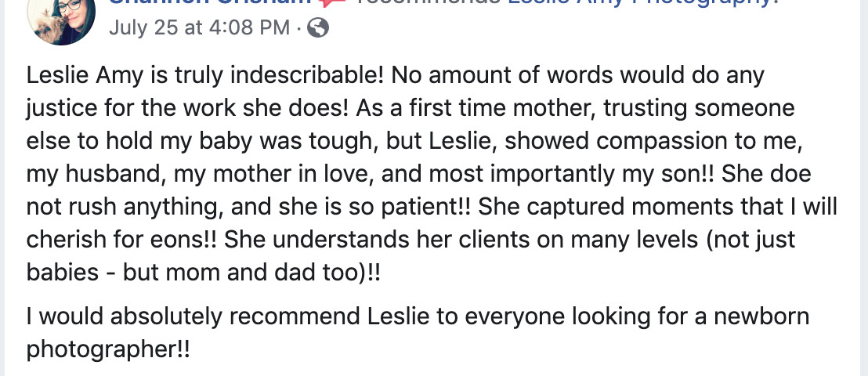Click the line starting "not rush anything"
The height and width of the screenshot is (376, 868).
[x=432, y=207]
